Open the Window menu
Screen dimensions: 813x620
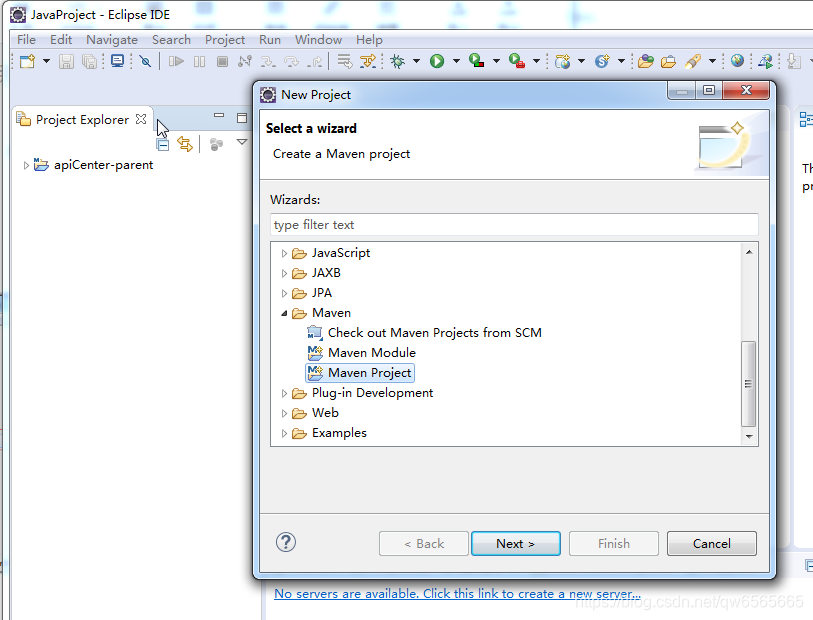tap(318, 39)
